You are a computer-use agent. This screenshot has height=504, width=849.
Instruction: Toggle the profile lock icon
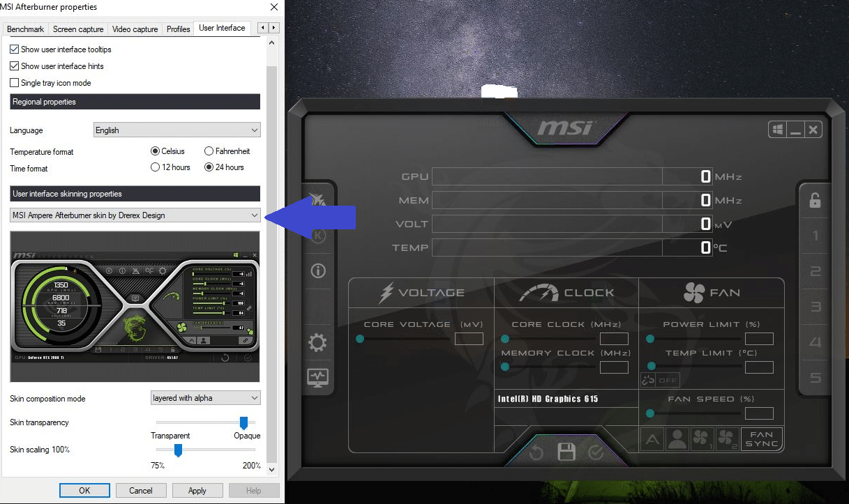click(815, 200)
